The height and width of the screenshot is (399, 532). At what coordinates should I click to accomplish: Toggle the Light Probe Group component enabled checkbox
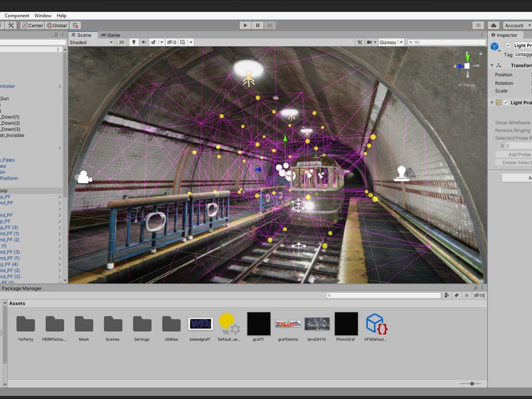[x=507, y=102]
